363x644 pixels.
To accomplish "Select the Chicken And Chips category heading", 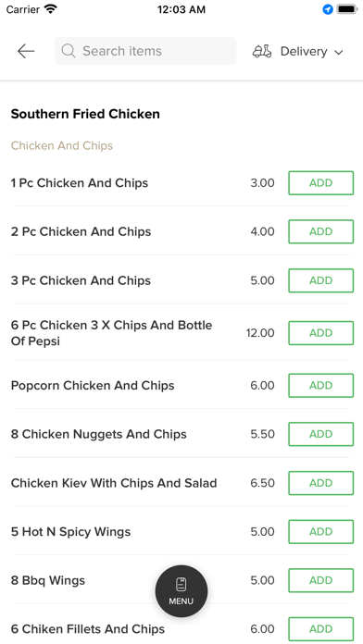I will point(62,146).
